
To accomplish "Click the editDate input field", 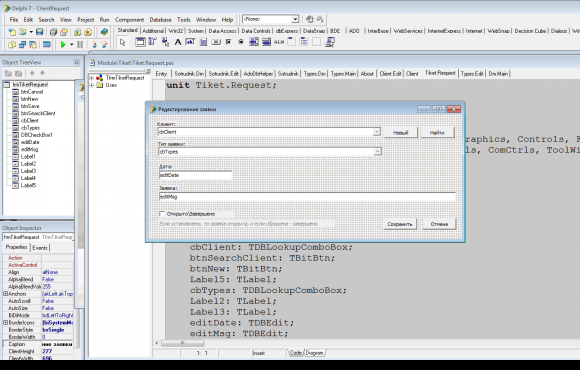I will coord(195,175).
